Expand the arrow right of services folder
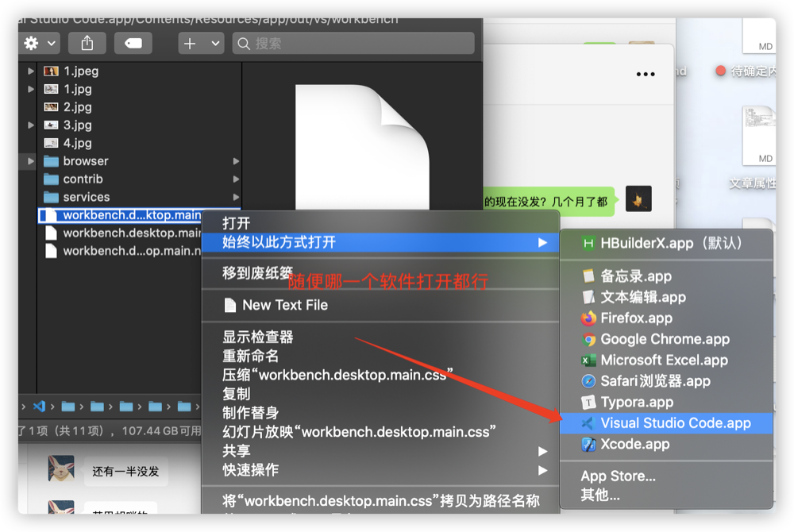794x532 pixels. coord(236,197)
